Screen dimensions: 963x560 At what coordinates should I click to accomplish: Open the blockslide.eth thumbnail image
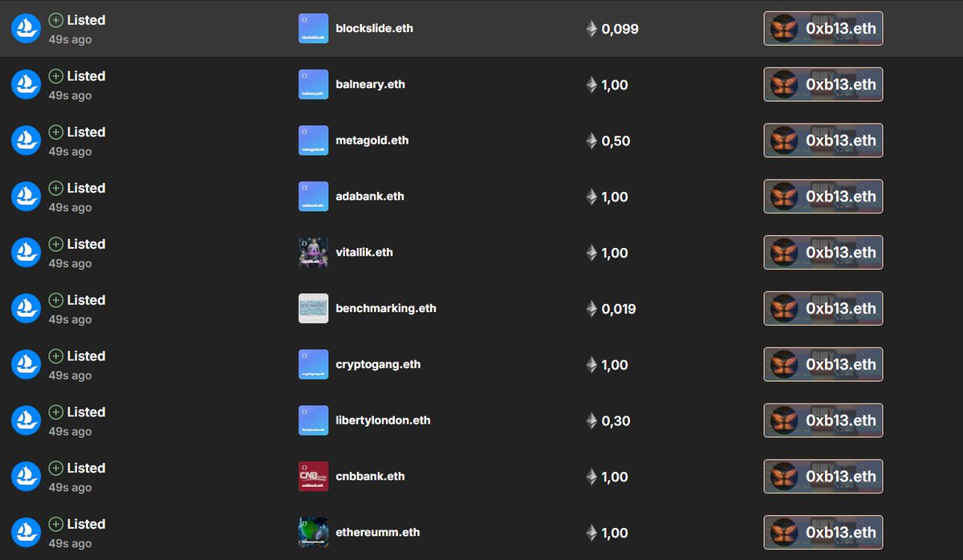(x=313, y=29)
